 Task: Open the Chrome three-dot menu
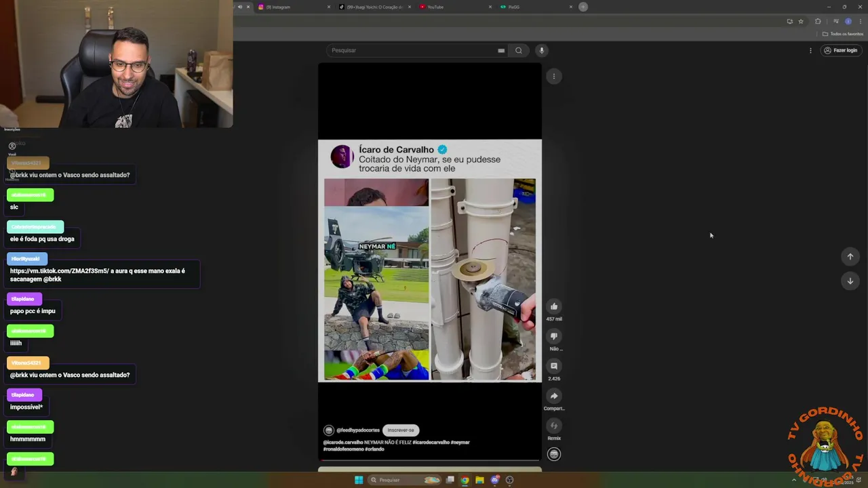click(861, 21)
